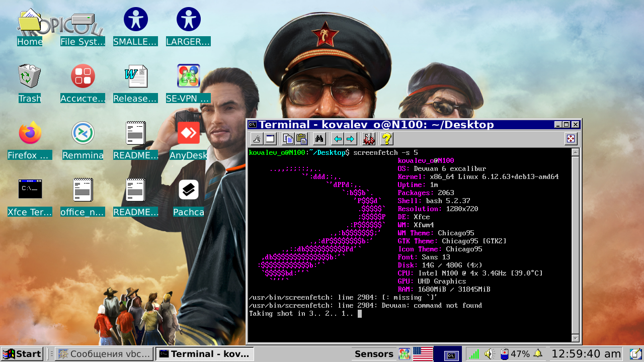644x362 pixels.
Task: Go to next tab with right arrow
Action: click(350, 139)
